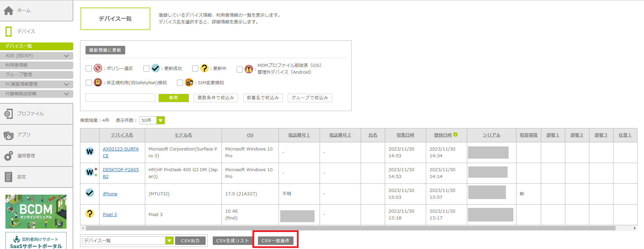Viewport: 644px width, 249px height.
Task: Select 利用者情報 in the sidebar menu
Action: point(37,65)
